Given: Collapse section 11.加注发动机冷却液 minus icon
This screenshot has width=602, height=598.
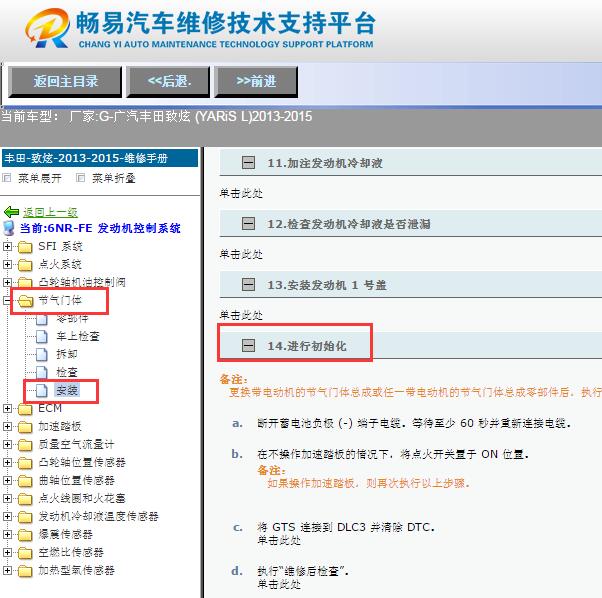Looking at the screenshot, I should pos(248,163).
